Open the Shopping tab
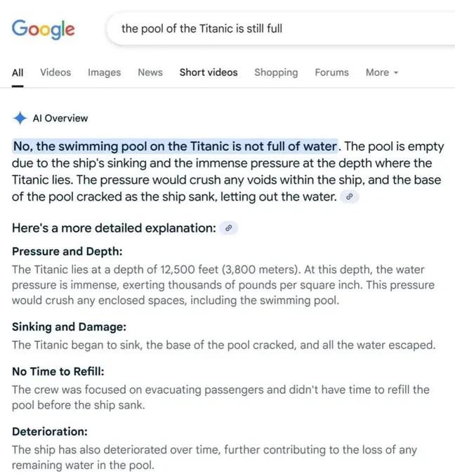The width and height of the screenshot is (455, 476). (x=276, y=72)
